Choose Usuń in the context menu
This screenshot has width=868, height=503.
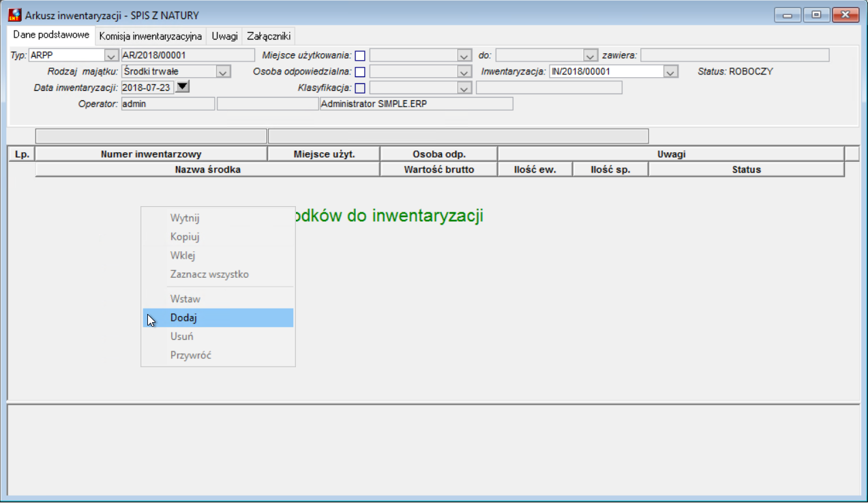pyautogui.click(x=218, y=336)
